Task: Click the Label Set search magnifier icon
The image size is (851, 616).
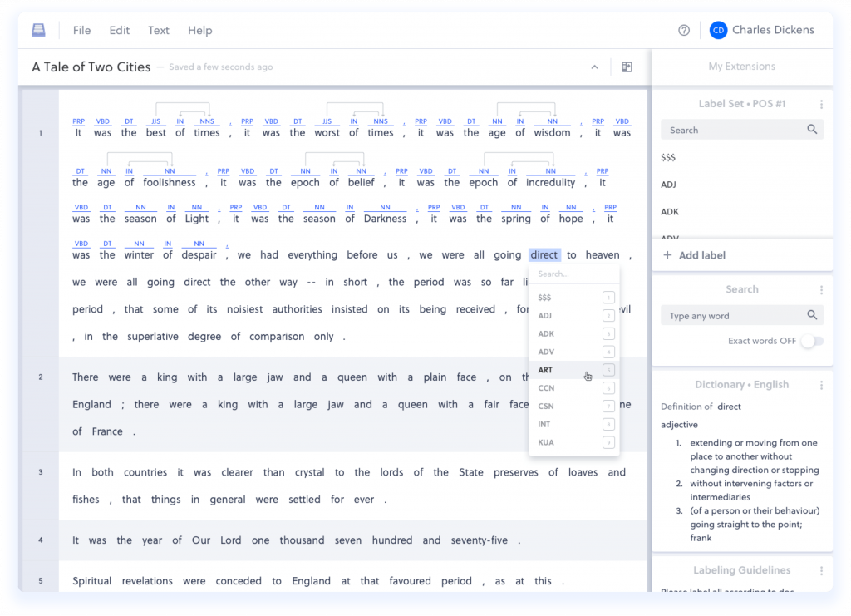Action: tap(812, 129)
